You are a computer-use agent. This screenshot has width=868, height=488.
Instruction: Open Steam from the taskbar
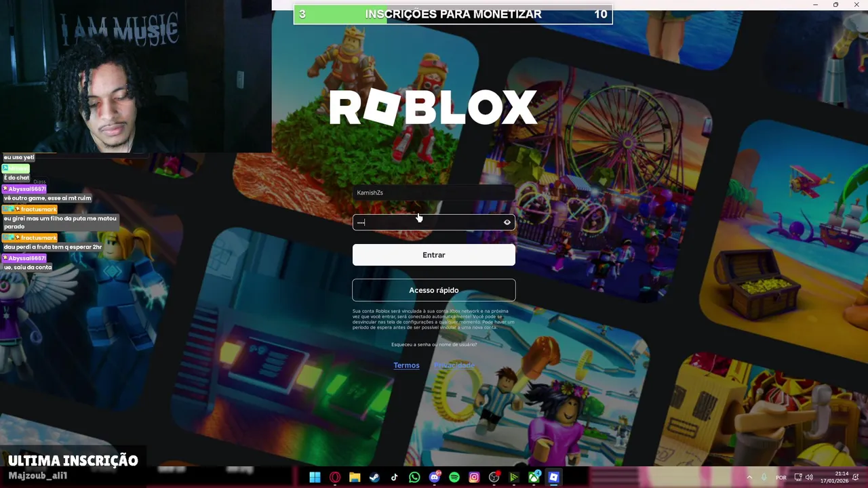pos(374,477)
